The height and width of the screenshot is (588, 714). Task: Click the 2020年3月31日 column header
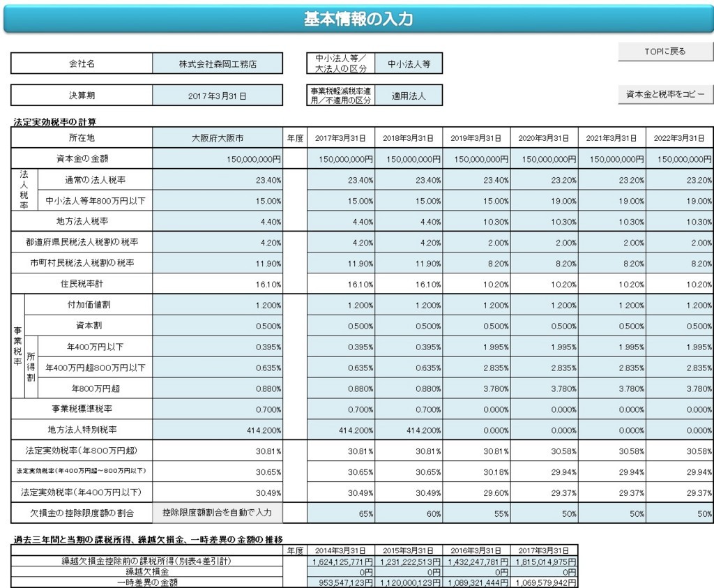pos(544,138)
